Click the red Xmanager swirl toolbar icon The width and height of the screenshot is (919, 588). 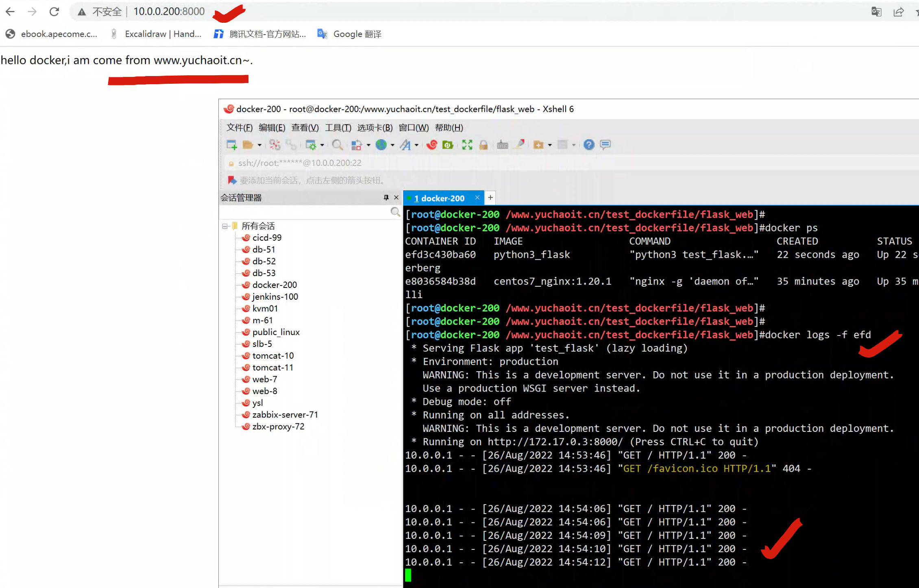pyautogui.click(x=432, y=145)
